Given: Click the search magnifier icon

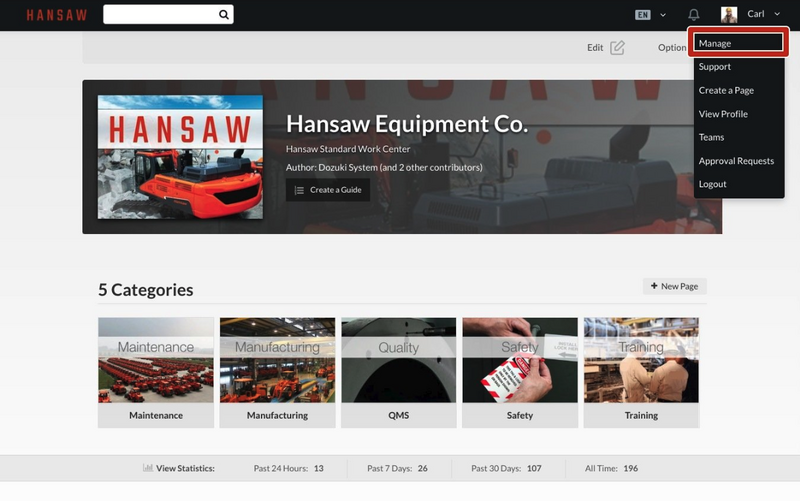Looking at the screenshot, I should coord(224,15).
